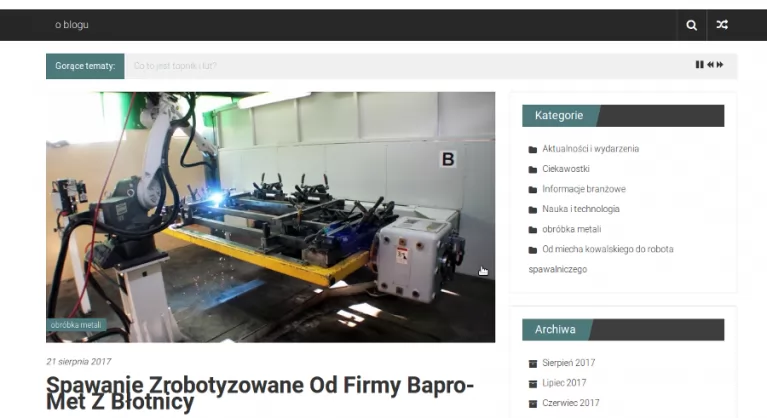
Task: Open the Lipiec 2017 archive
Action: pos(564,383)
